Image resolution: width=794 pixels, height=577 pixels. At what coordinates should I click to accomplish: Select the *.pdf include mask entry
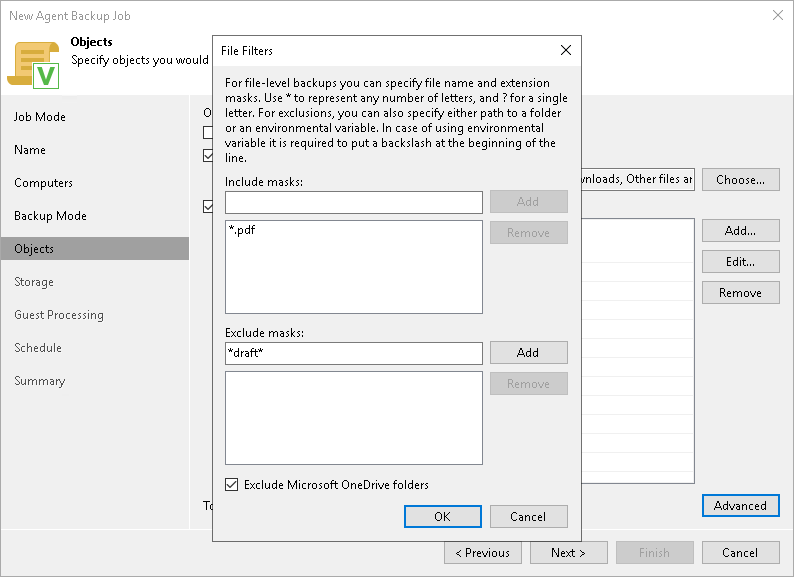tap(242, 230)
